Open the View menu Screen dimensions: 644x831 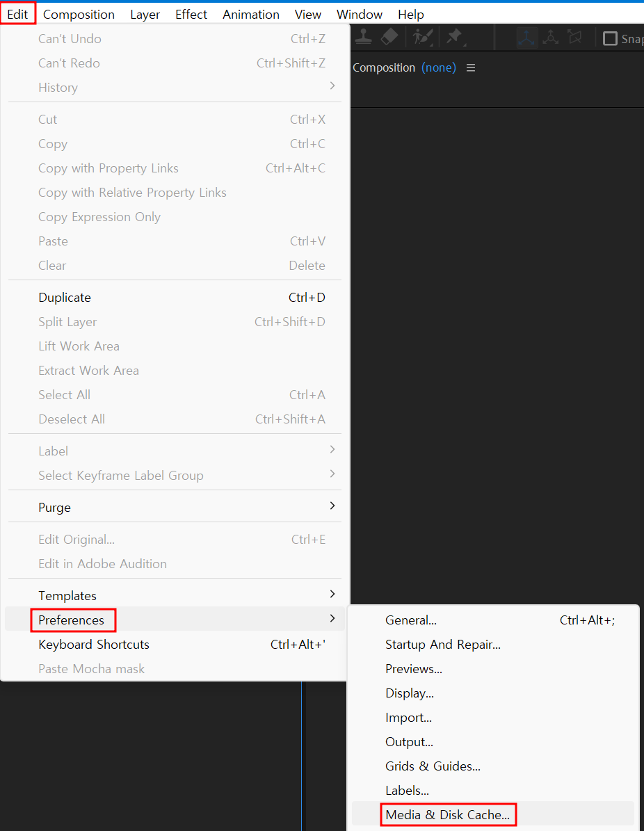tap(308, 15)
